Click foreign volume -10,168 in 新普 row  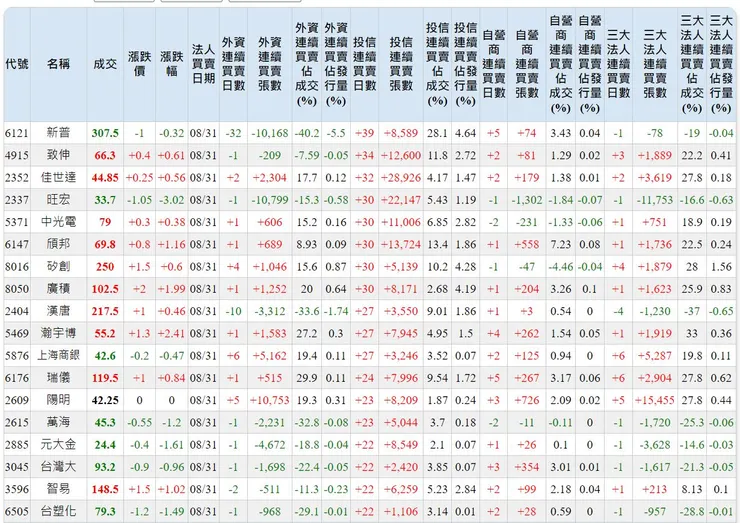coord(269,134)
